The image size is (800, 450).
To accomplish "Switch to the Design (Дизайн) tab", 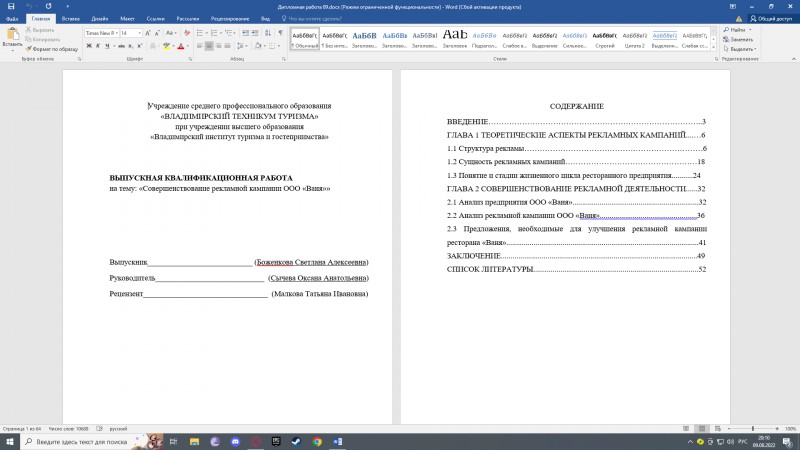I will 99,18.
